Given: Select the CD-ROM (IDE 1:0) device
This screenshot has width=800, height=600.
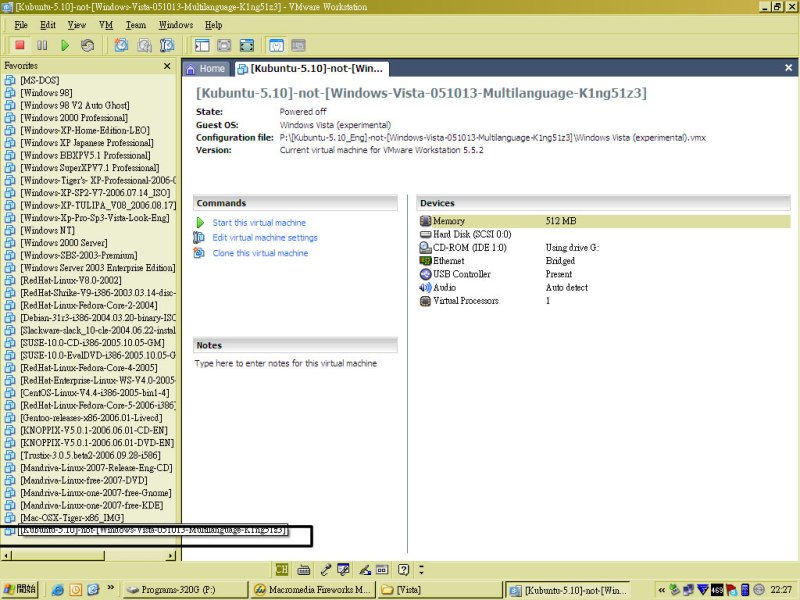Looking at the screenshot, I should (x=469, y=247).
